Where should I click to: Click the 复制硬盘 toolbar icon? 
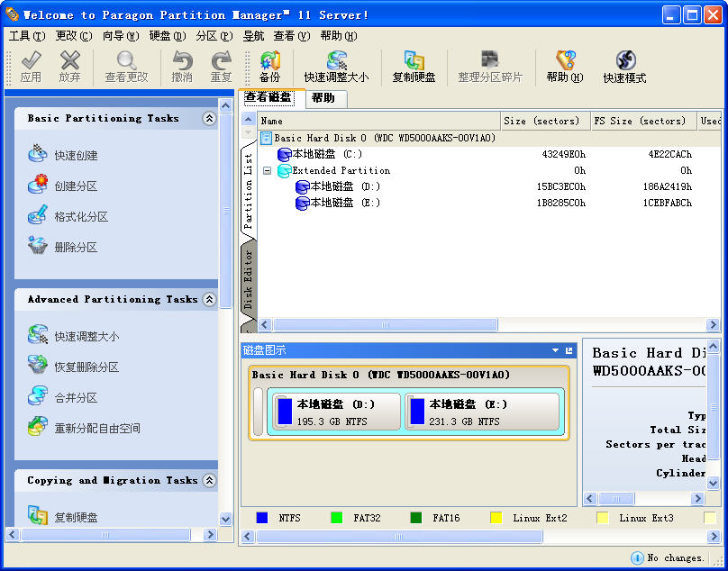[414, 67]
